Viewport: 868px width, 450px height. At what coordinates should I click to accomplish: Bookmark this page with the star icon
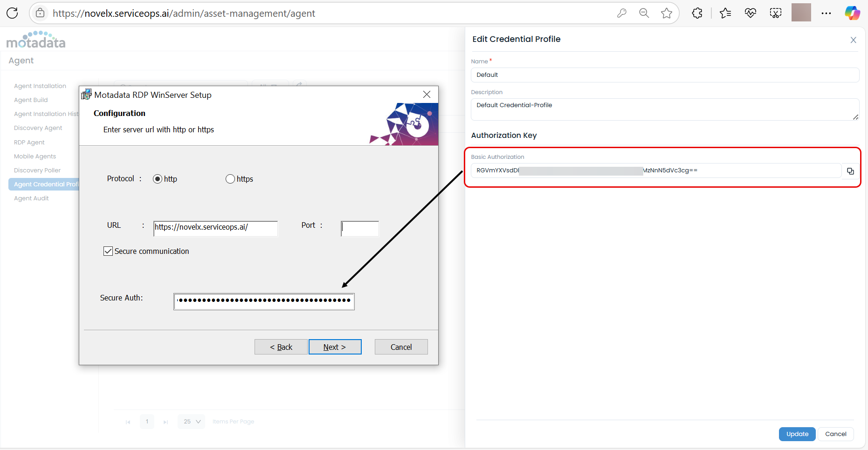667,13
